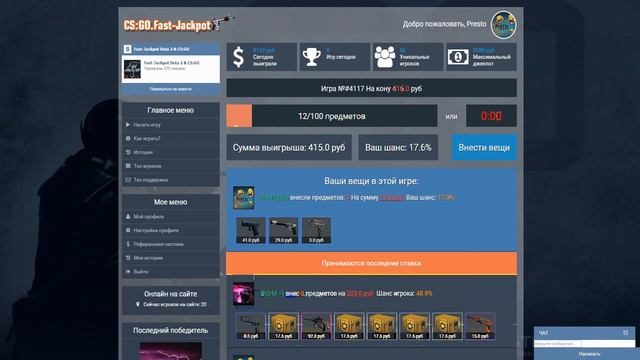Screen dimensions: 640x360
Task: Click the Принимаются последние ставки banner
Action: coord(371,263)
